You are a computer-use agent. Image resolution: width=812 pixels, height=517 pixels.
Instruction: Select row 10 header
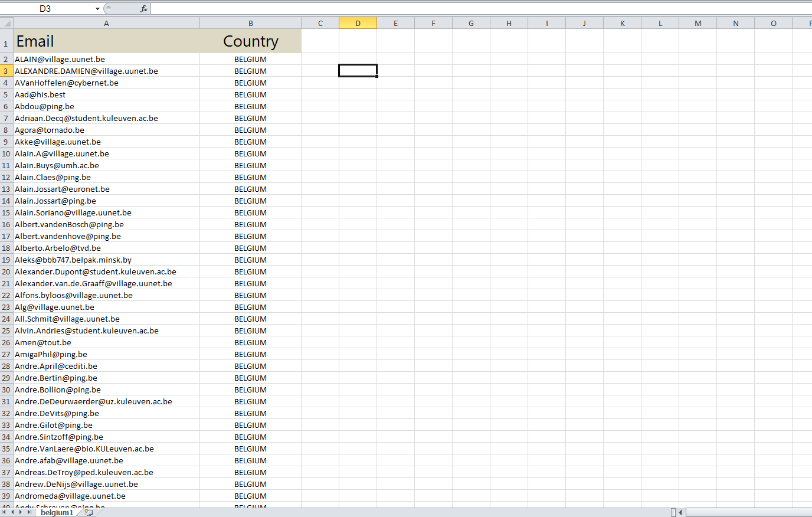click(x=6, y=153)
